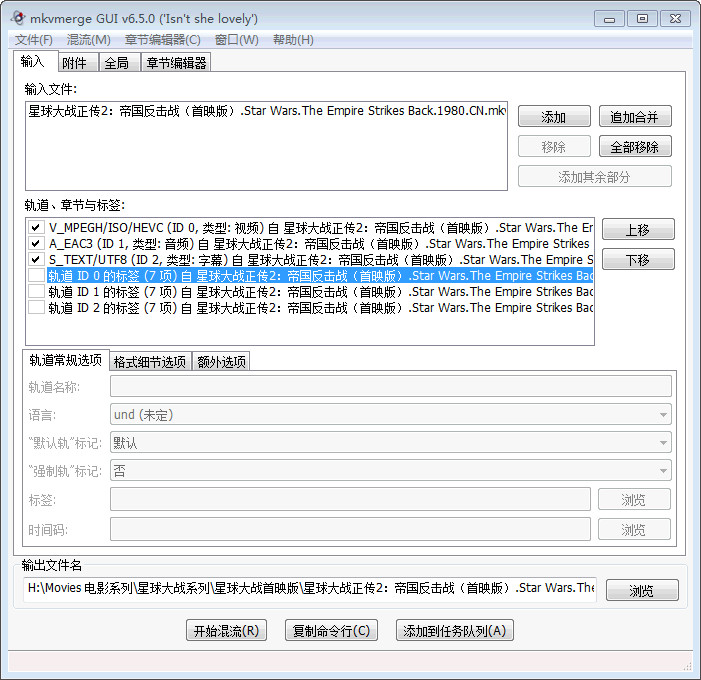
Task: Expand the 默认轨 default track flag dropdown
Action: [390, 442]
